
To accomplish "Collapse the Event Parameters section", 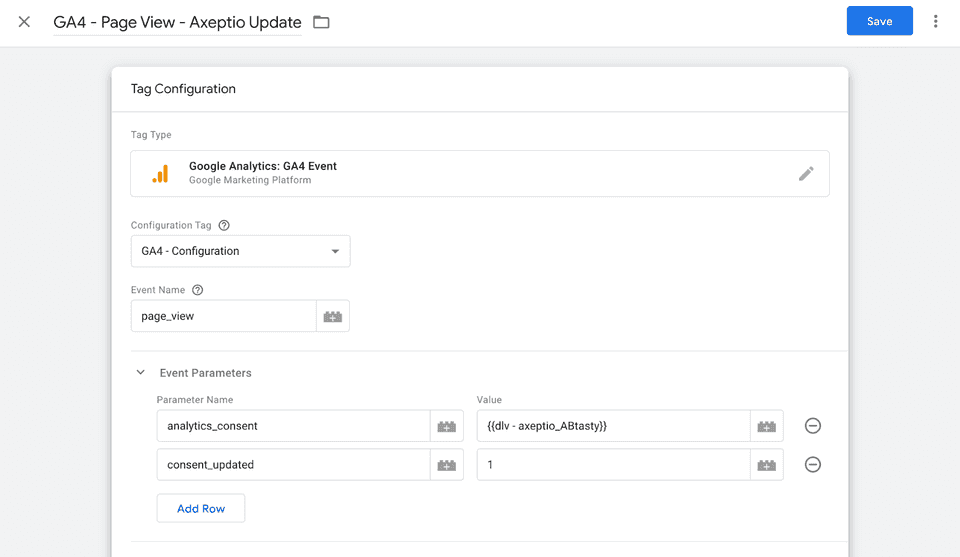I will click(141, 373).
